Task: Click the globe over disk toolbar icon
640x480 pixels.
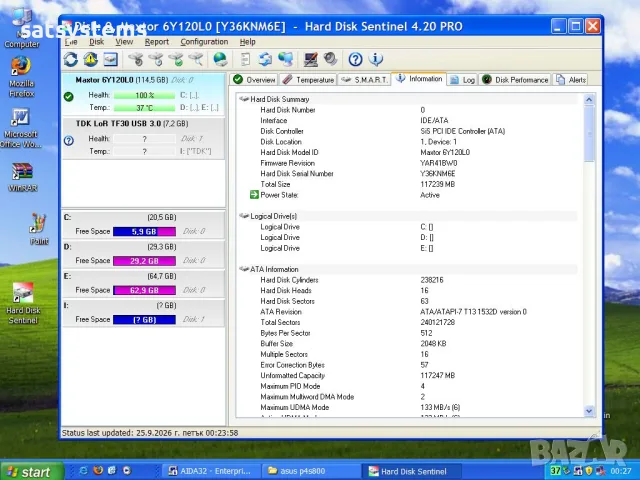Action: click(220, 60)
